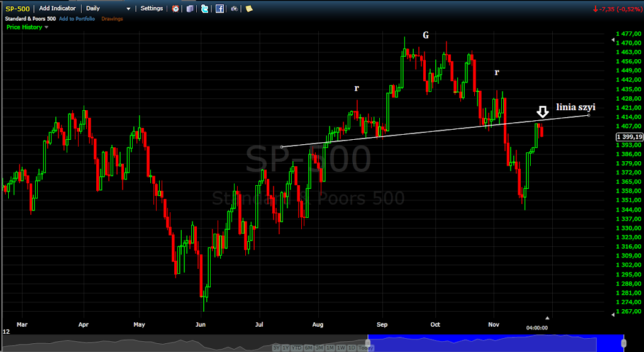
Task: Click the right handle of the range slider
Action: click(624, 343)
